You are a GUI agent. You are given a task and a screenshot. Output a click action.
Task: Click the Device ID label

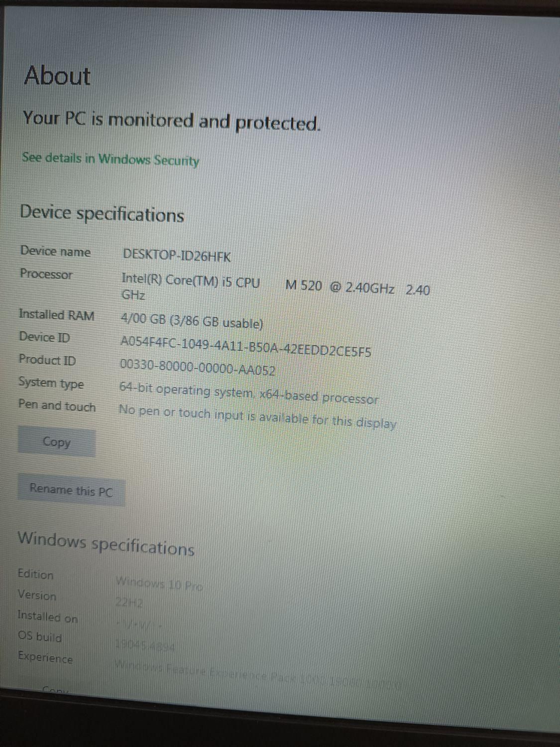click(44, 337)
